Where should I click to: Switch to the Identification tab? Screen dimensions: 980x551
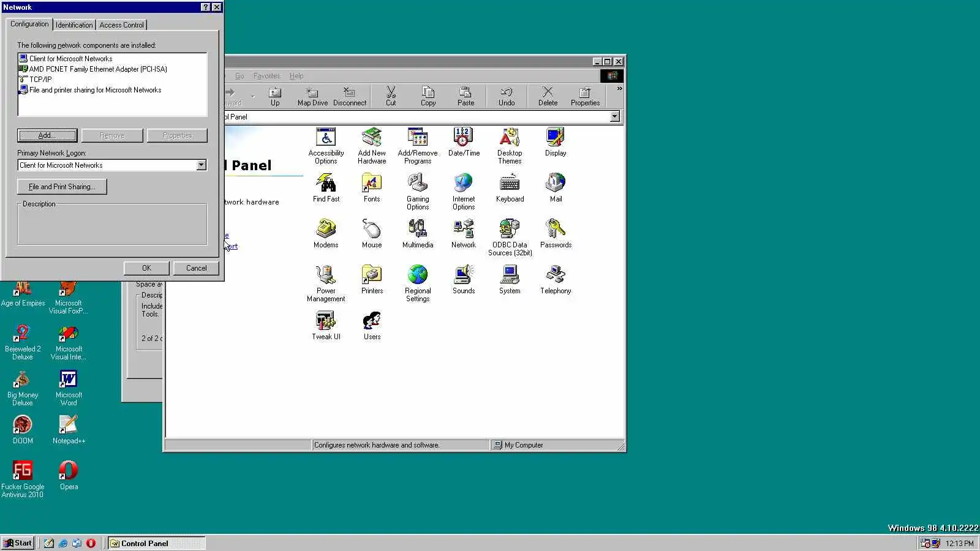coord(74,25)
